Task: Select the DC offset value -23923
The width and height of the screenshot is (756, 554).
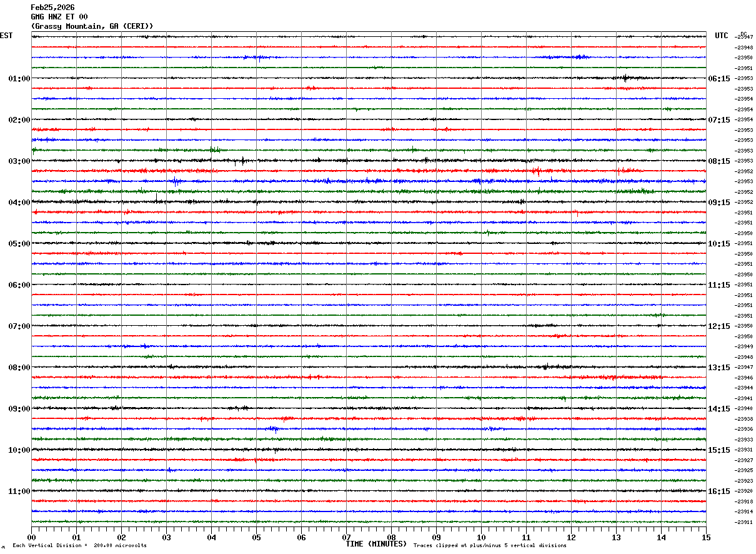Action: coord(744,481)
